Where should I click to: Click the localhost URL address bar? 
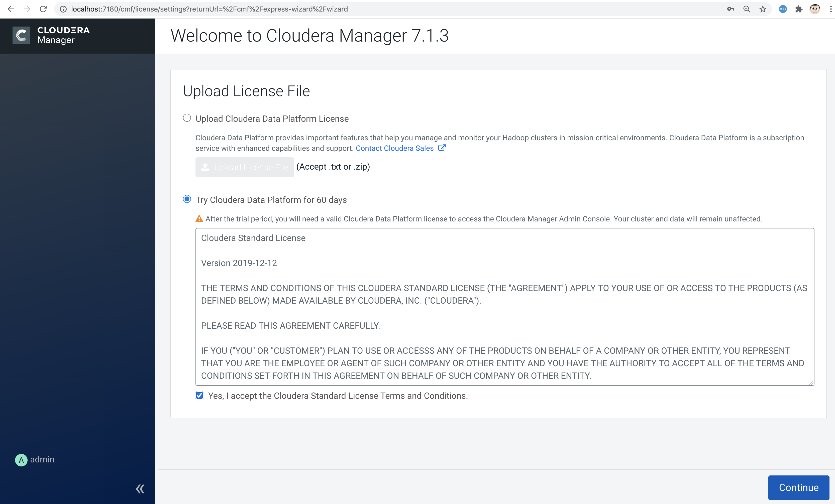[x=209, y=9]
